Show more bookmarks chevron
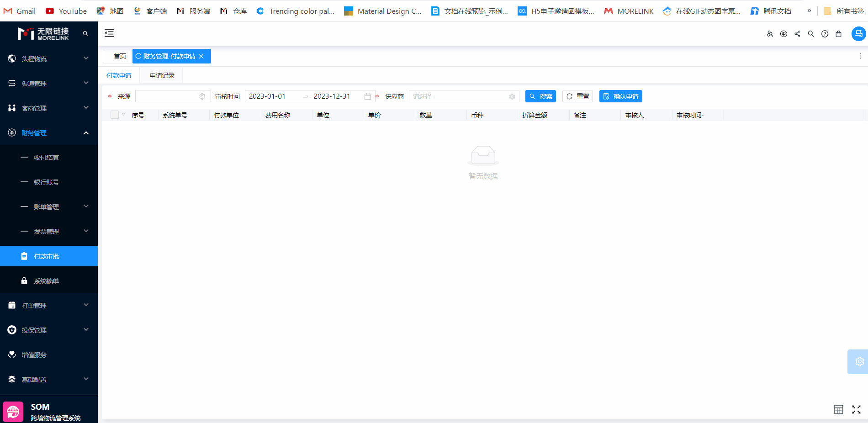868x423 pixels. pos(809,11)
